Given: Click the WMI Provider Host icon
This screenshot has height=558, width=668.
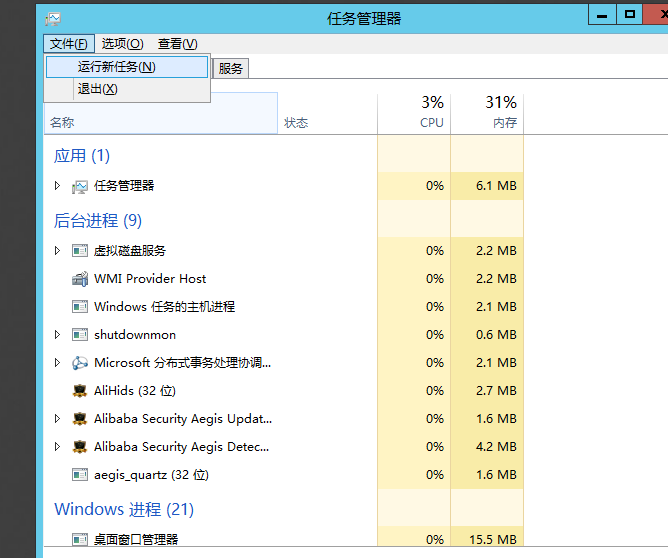Looking at the screenshot, I should (80, 279).
